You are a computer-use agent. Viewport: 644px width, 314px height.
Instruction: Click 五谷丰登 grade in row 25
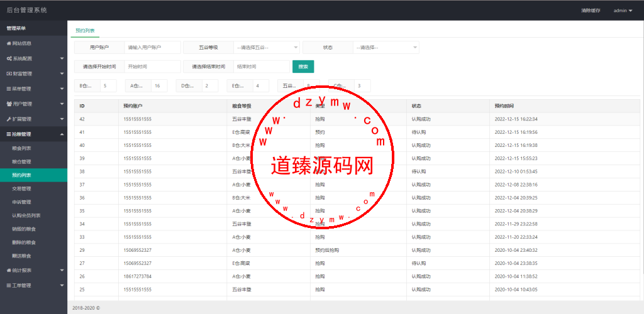pyautogui.click(x=241, y=290)
